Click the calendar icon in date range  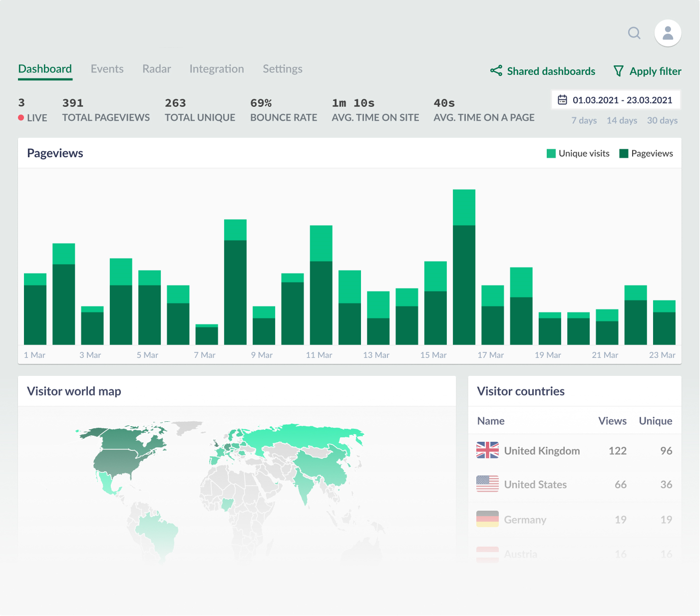(x=562, y=100)
